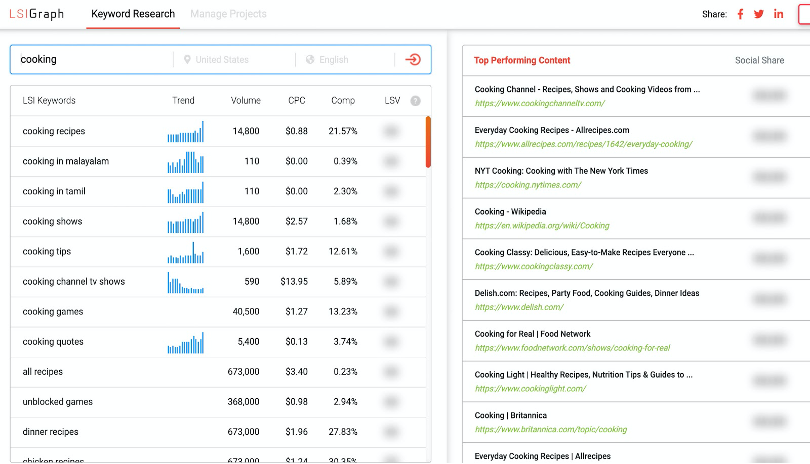The height and width of the screenshot is (464, 810).
Task: Click the location pin icon in search bar
Action: [x=187, y=60]
